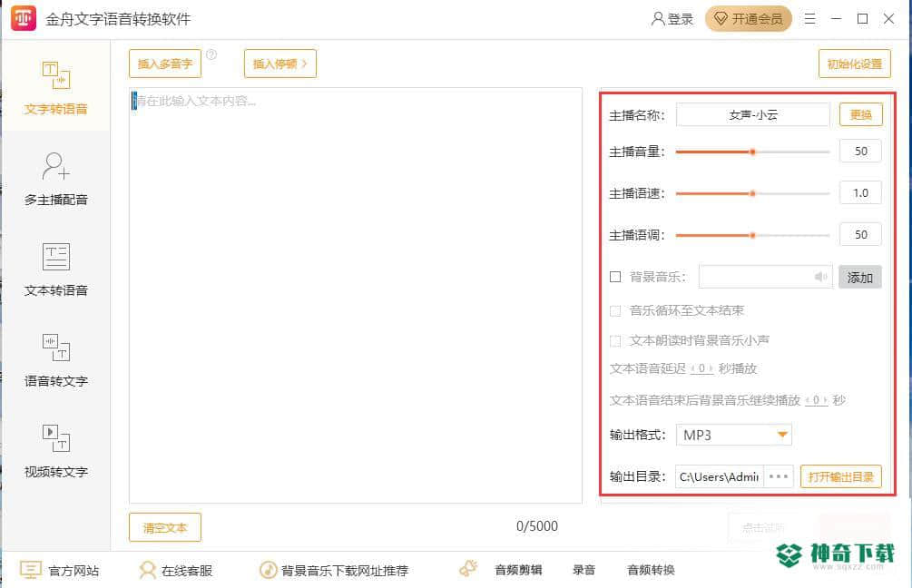The image size is (912, 588).
Task: Open the 视频转文字 sidebar module
Action: (56, 451)
